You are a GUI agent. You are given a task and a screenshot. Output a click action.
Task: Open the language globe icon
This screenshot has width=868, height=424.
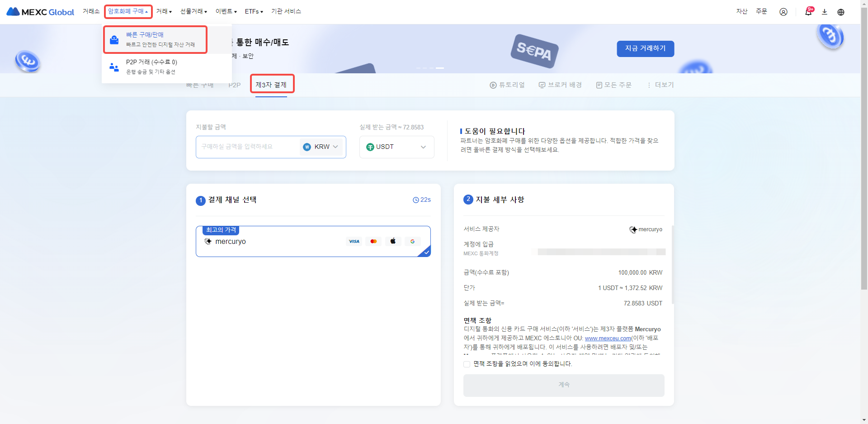click(840, 12)
